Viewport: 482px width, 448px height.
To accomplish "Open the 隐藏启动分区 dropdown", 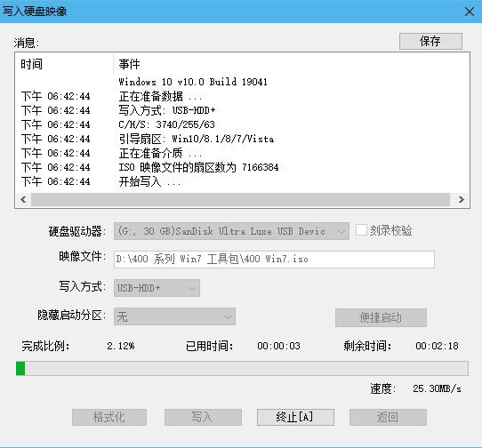I will tap(174, 316).
